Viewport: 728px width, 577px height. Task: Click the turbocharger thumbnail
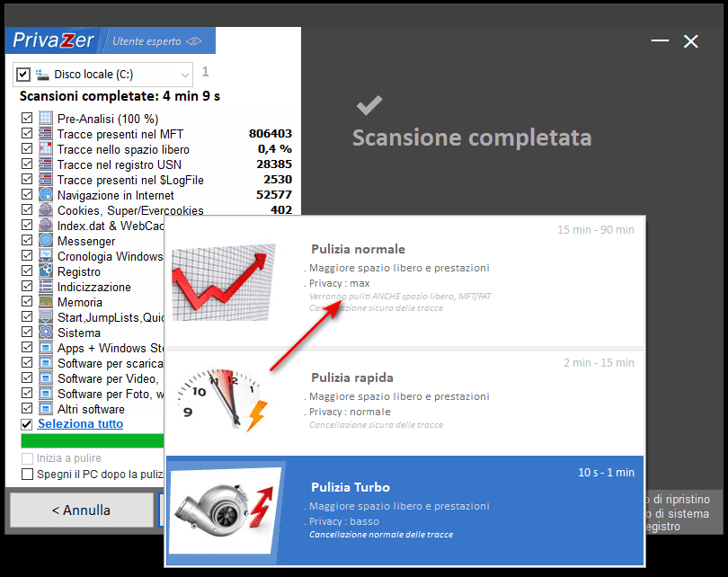pos(226,510)
